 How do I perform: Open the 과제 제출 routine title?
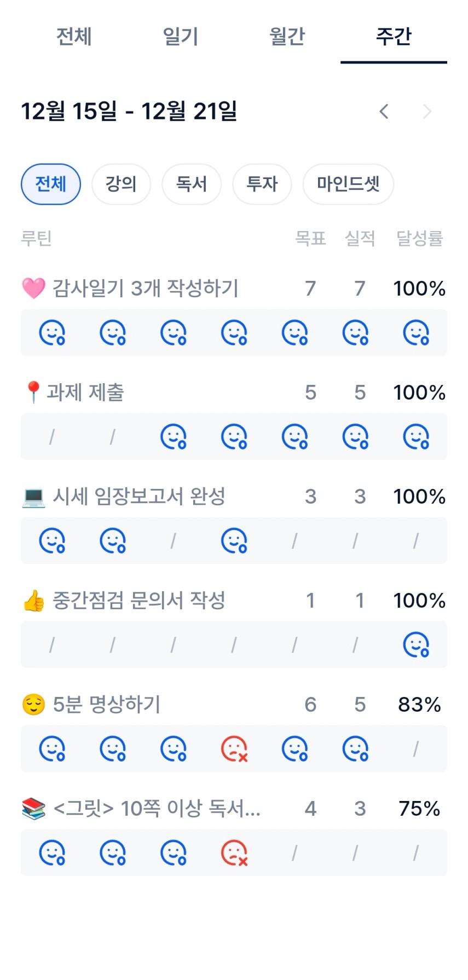[x=85, y=393]
